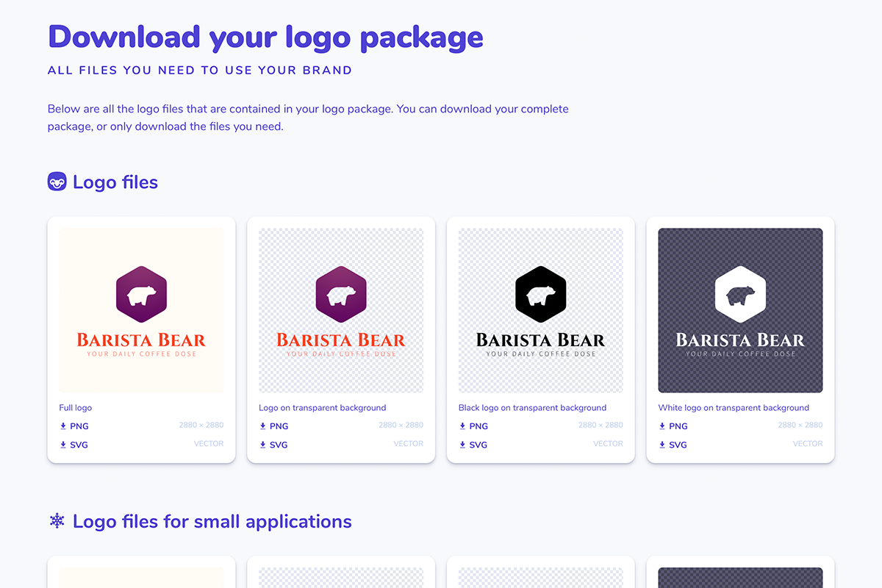Click the cream-colored small application preview card
The height and width of the screenshot is (588, 882).
(x=140, y=577)
